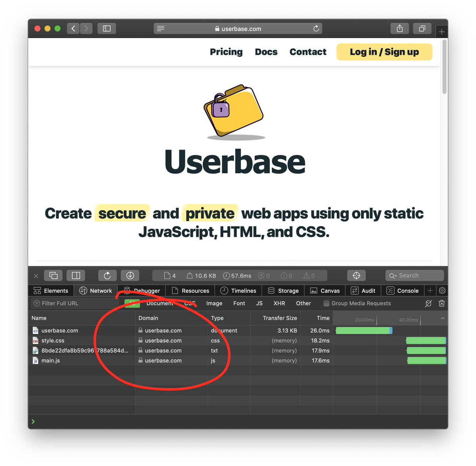This screenshot has height=466, width=476.
Task: Add new inspector tab plus icon
Action: (x=430, y=291)
